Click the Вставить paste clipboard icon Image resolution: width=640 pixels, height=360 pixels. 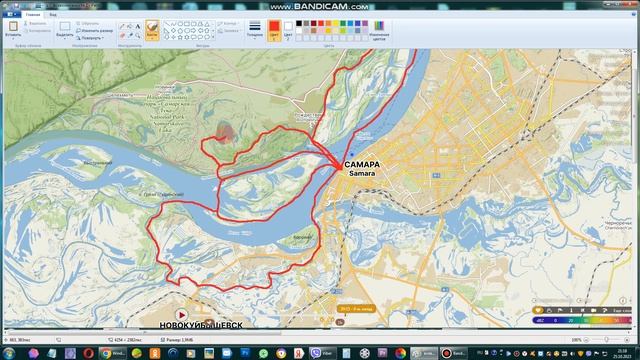click(x=13, y=27)
